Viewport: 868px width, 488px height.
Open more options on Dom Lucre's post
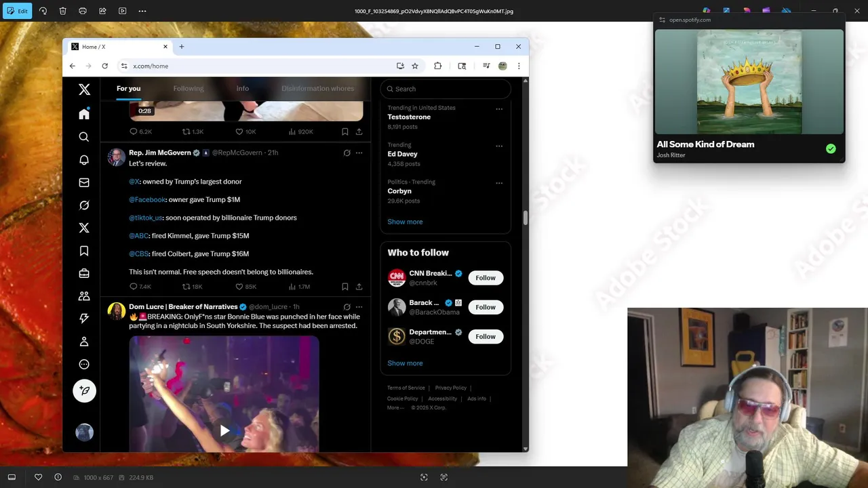[359, 307]
